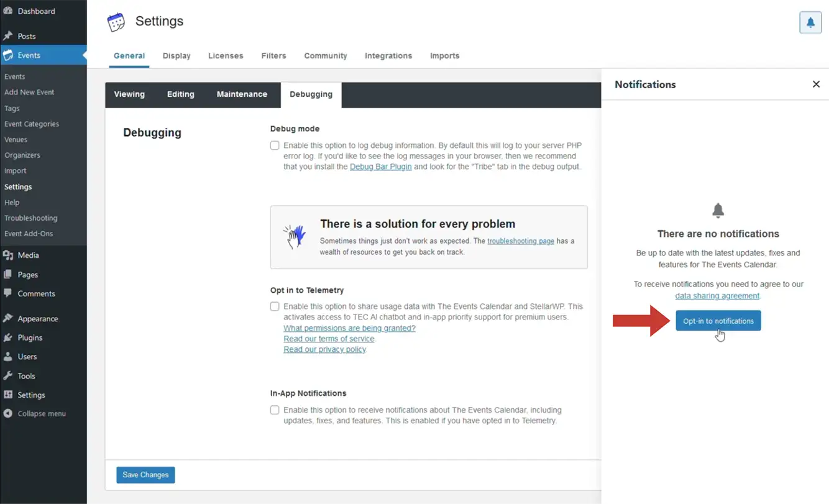Collapse the admin sidebar menu
The height and width of the screenshot is (504, 829).
point(35,413)
